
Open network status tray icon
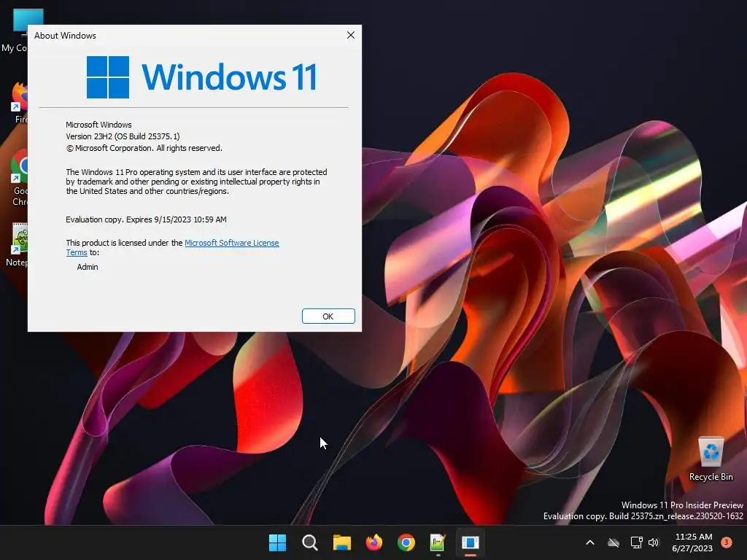(x=636, y=542)
